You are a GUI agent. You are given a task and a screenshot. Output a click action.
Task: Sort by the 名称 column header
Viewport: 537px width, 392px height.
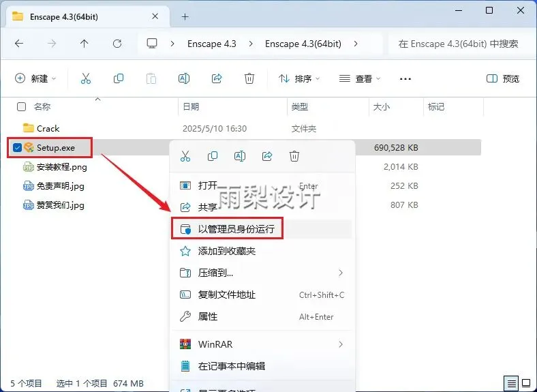tap(42, 107)
